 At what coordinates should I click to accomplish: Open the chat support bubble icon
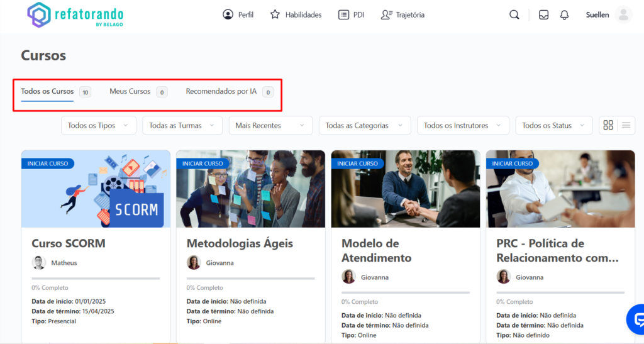(636, 319)
